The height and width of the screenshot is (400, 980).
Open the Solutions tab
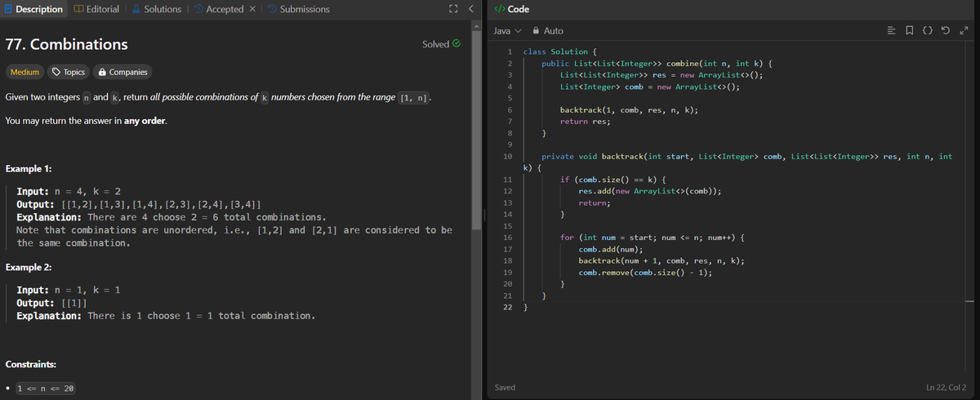pyautogui.click(x=156, y=9)
